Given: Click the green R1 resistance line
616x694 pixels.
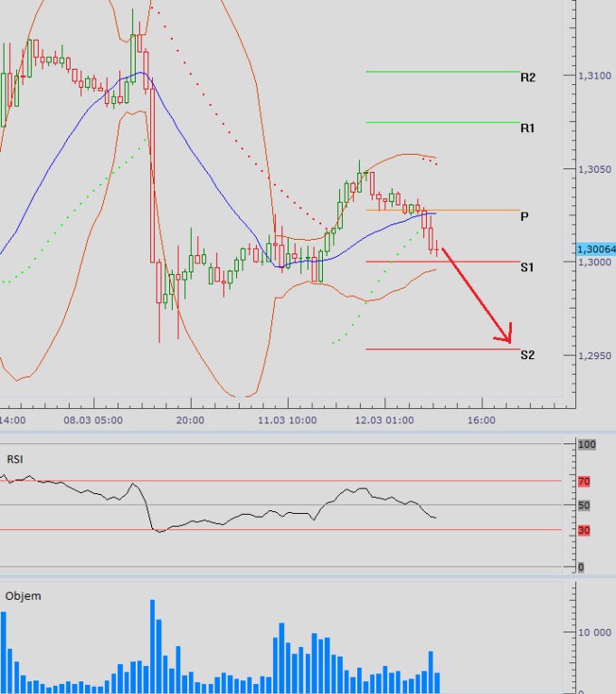Looking at the screenshot, I should [x=442, y=122].
